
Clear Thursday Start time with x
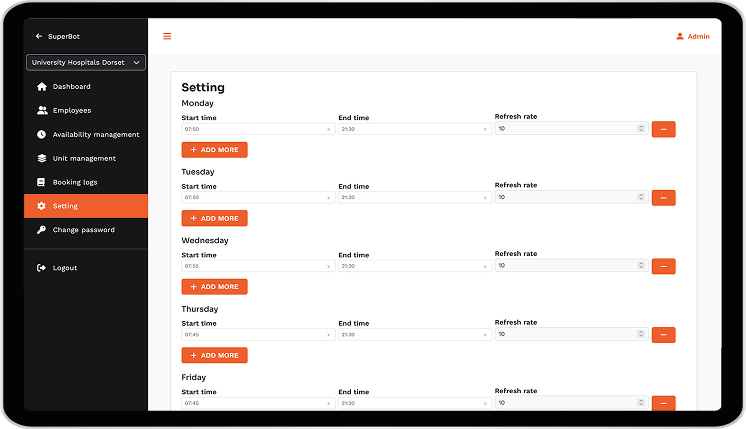328,335
